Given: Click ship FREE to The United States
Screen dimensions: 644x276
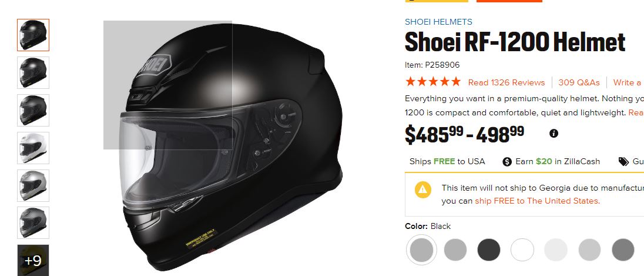Looking at the screenshot, I should tap(536, 201).
